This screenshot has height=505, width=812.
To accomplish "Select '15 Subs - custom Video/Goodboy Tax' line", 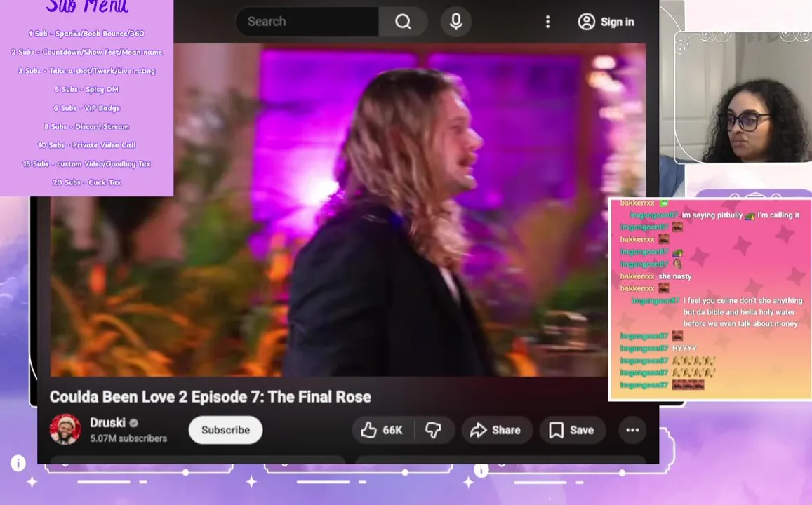I will [86, 164].
